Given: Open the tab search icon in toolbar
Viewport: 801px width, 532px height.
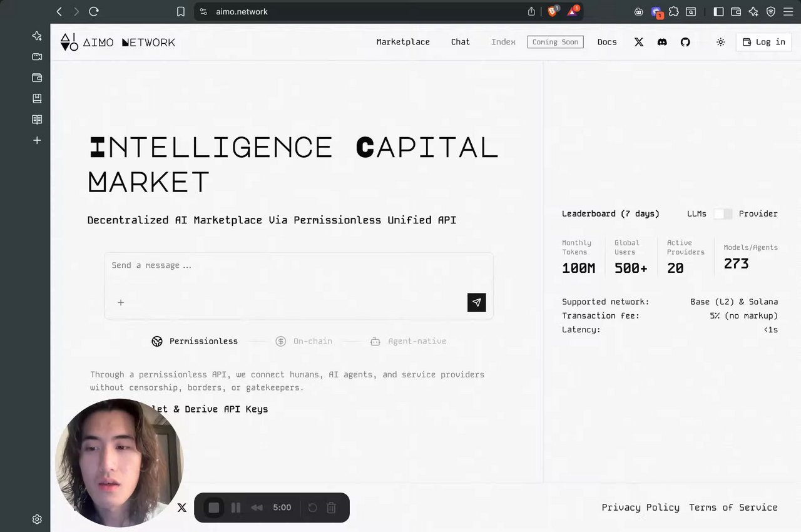Looking at the screenshot, I should pyautogui.click(x=691, y=11).
